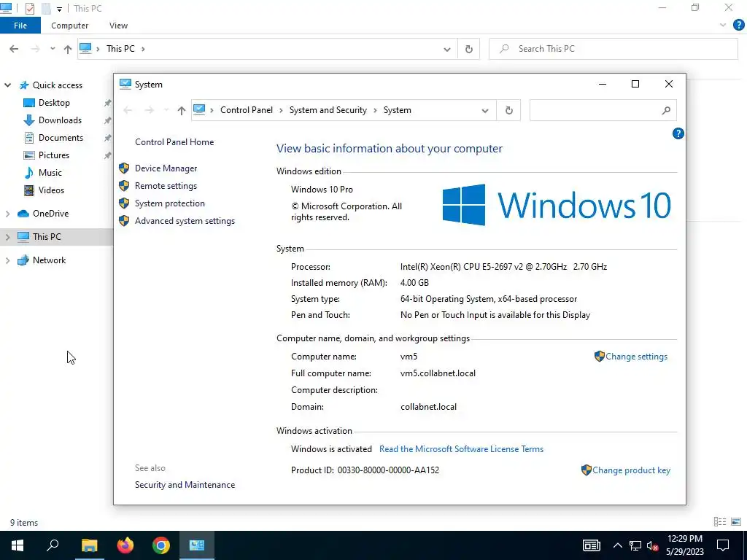Click the Advanced system settings shield icon
The height and width of the screenshot is (560, 747).
tap(124, 221)
